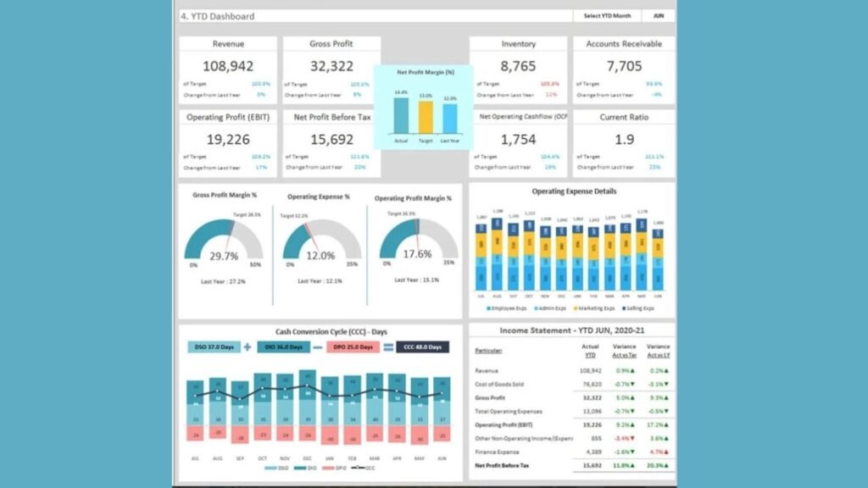The height and width of the screenshot is (488, 868).
Task: Click the Last Year bar in Net Profit Margin chart
Action: (x=450, y=119)
